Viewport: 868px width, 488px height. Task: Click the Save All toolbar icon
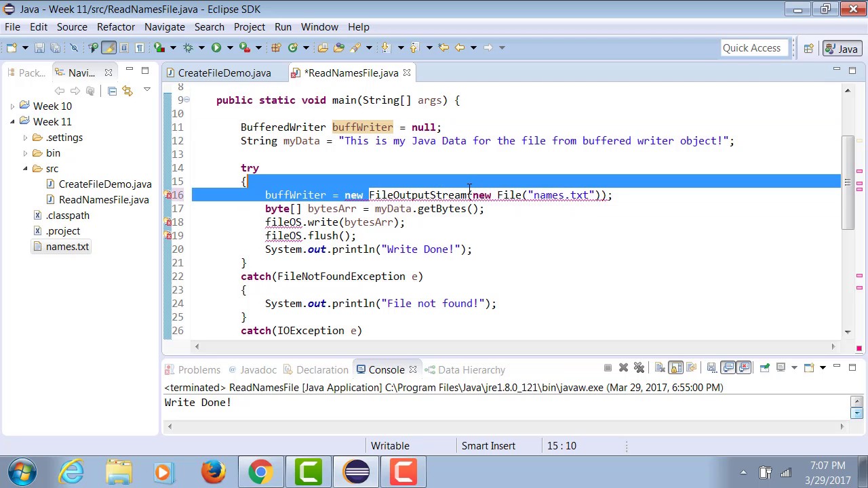pos(54,47)
